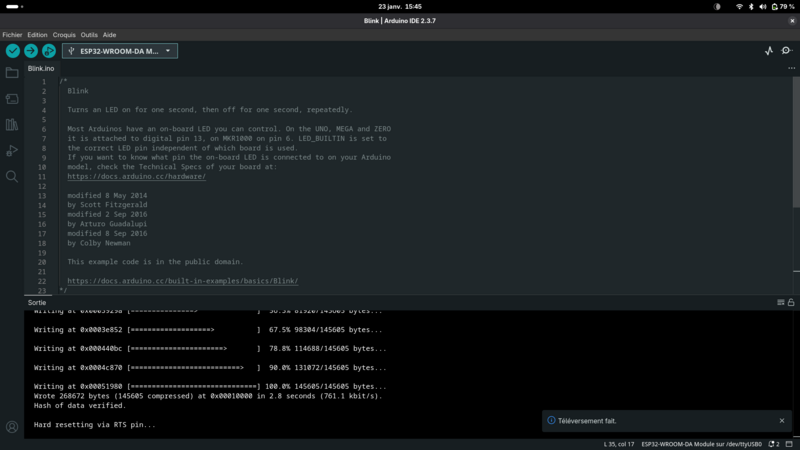Click the 'Hash of data verified.' line

coord(80,406)
